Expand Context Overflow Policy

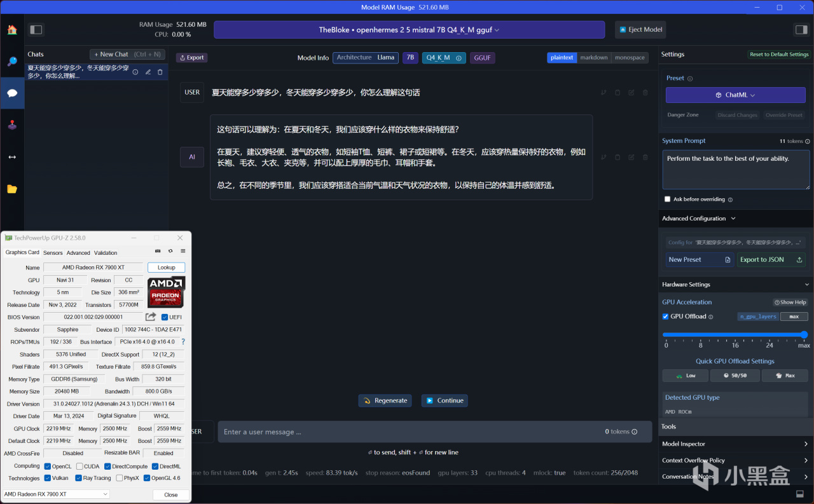[735, 460]
